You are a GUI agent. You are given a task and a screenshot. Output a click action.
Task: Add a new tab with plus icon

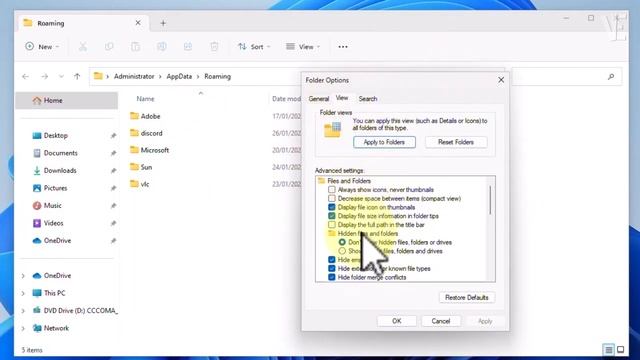coord(163,23)
